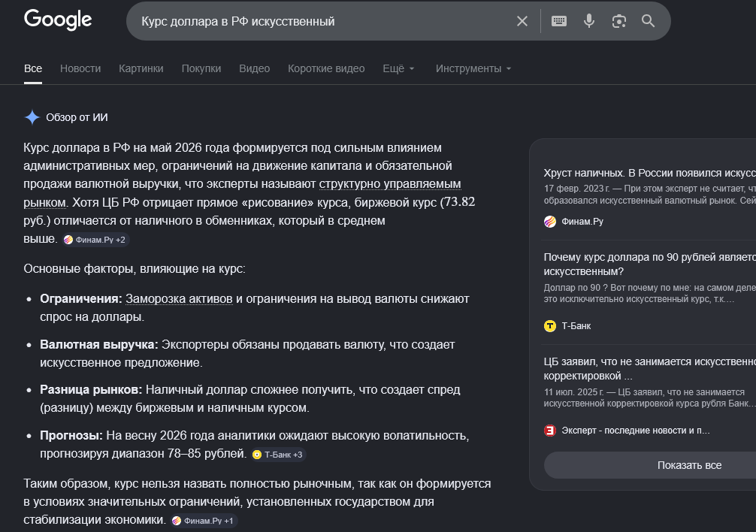Viewport: 756px width, 532px height.
Task: Expand the Финам.Ру +1 sources chip
Action: coord(204,521)
